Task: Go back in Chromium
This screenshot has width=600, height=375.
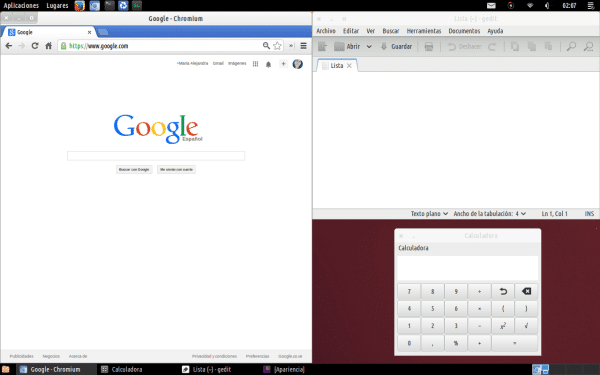Action: click(9, 46)
